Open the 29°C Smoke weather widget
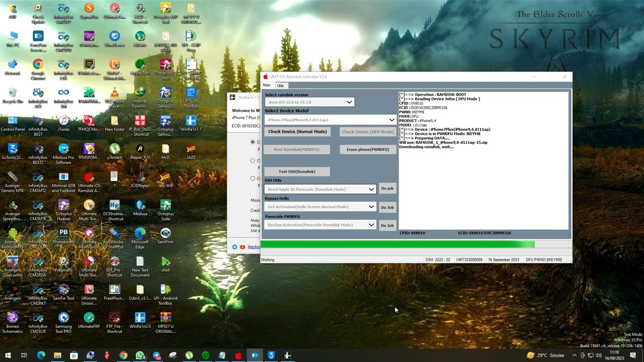Image resolution: width=644 pixels, height=362 pixels. click(545, 355)
